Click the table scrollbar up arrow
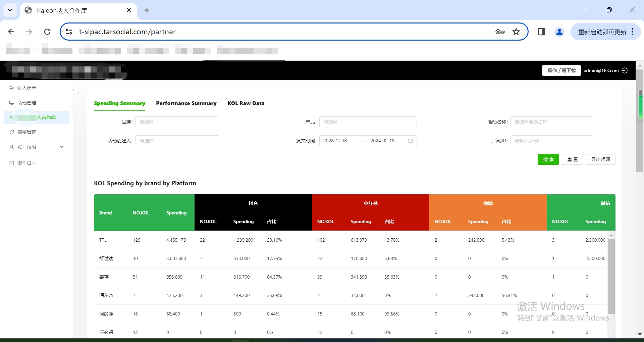The image size is (644, 342). [x=611, y=235]
